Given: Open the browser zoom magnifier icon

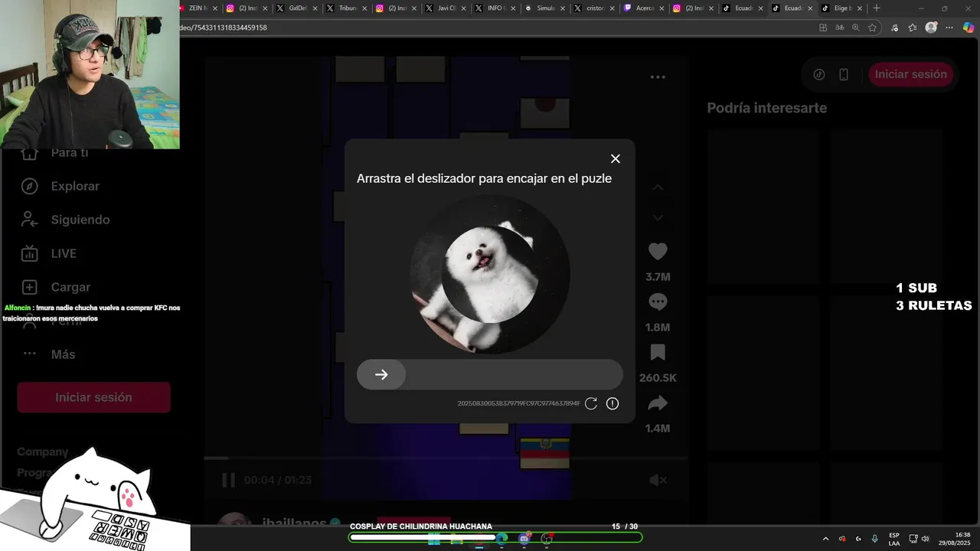Looking at the screenshot, I should click(x=856, y=28).
